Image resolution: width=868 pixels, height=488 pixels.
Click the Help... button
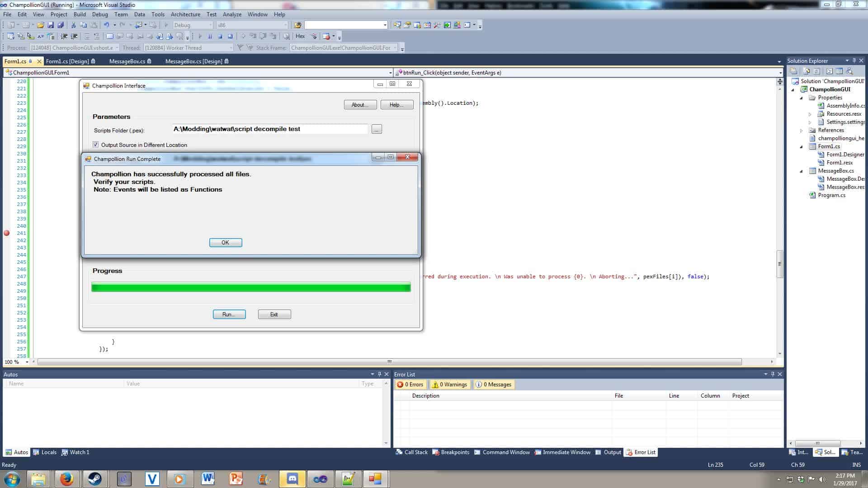tap(397, 105)
